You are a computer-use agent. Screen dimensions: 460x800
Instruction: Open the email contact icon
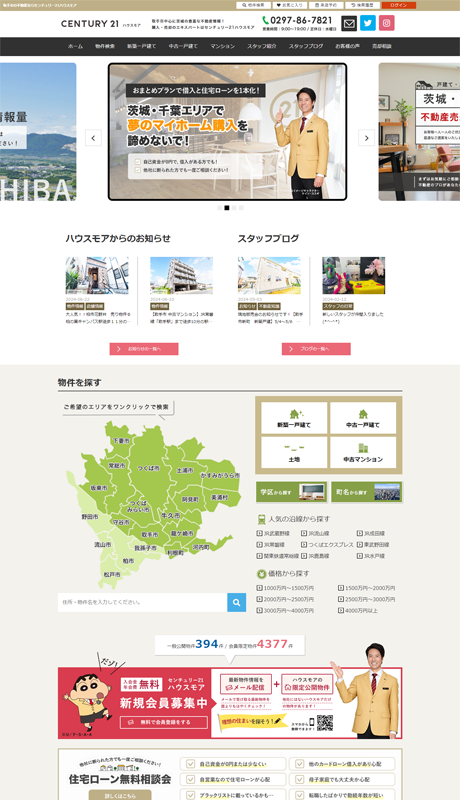click(x=349, y=23)
